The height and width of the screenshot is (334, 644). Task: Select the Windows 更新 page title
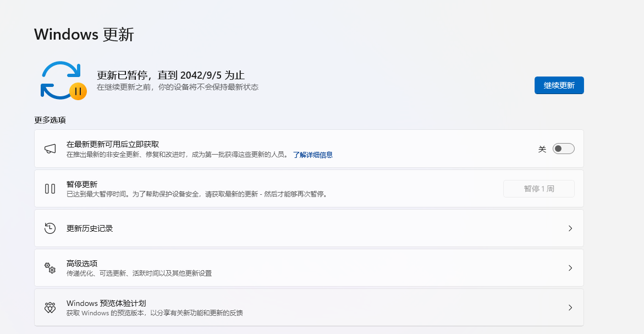84,35
